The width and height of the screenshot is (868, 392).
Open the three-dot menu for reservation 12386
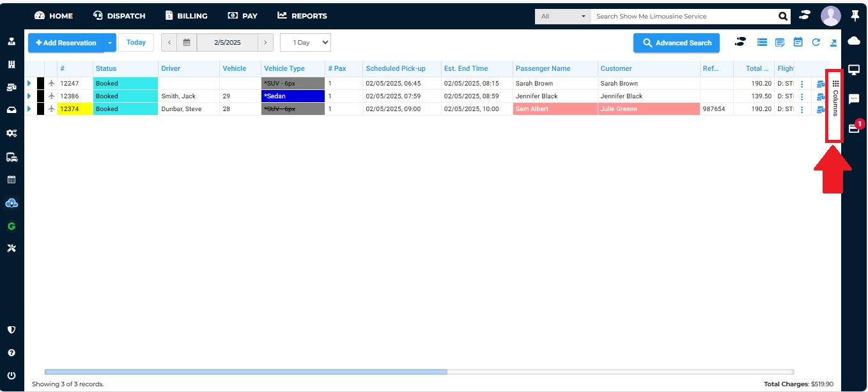(802, 97)
